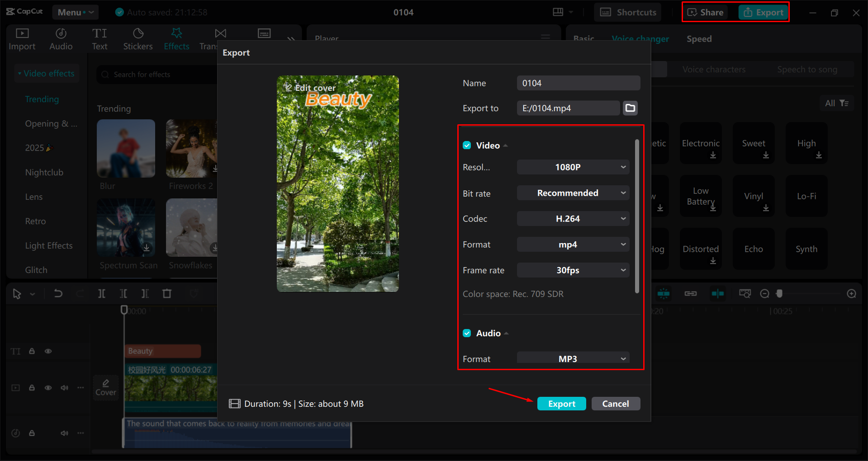Open the Stickers panel
Viewport: 868px width, 461px height.
[x=138, y=38]
